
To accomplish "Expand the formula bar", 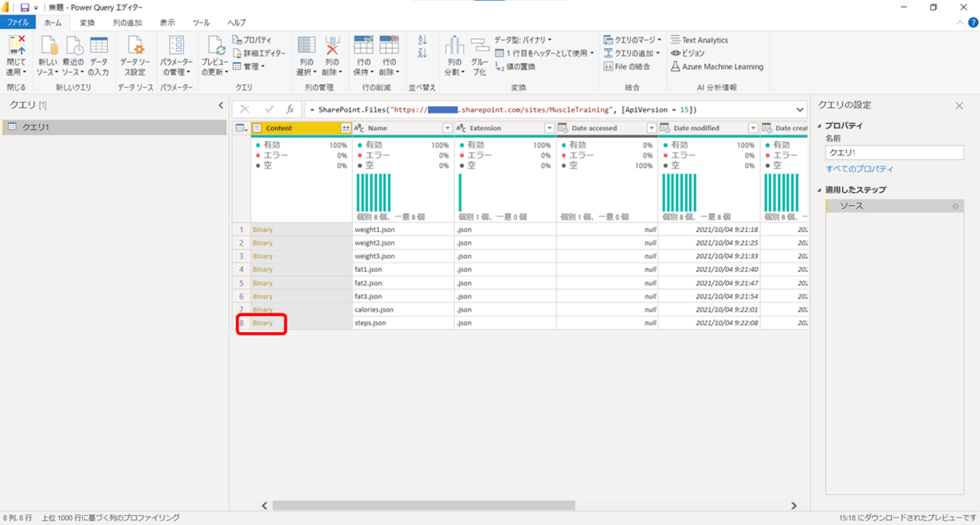I will (800, 109).
